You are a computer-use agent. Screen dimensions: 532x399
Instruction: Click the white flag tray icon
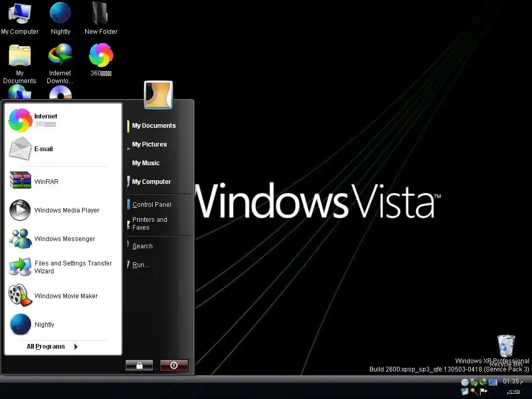[x=484, y=391]
